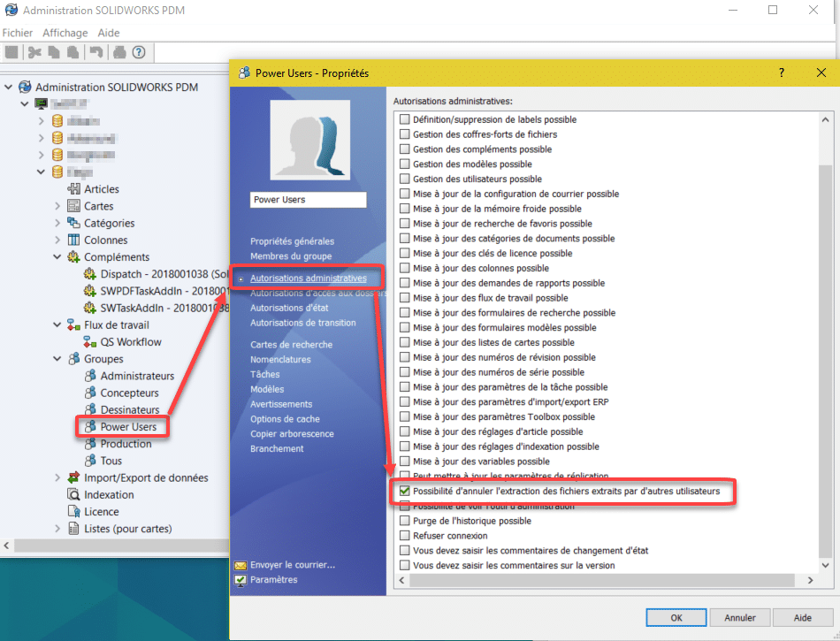Expand the Catégories tree node

[x=57, y=223]
